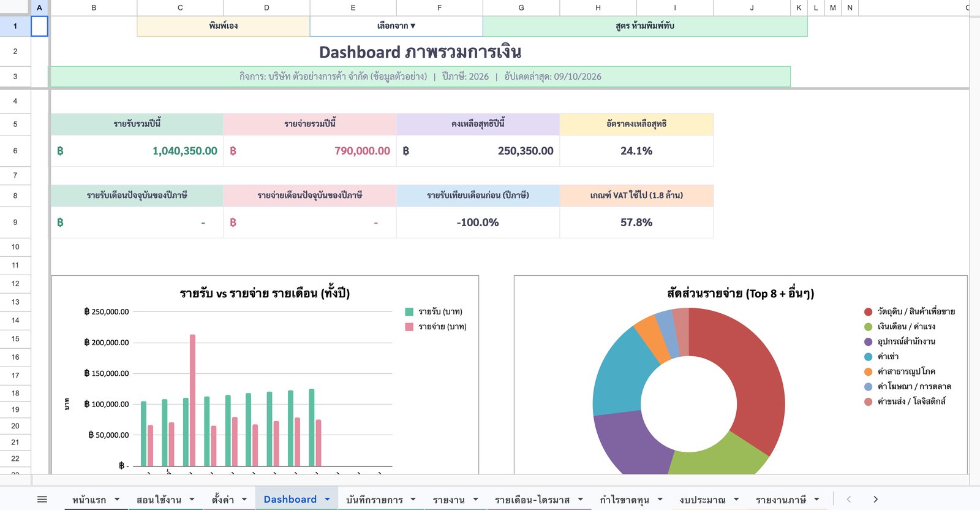Image resolution: width=980 pixels, height=510 pixels.
Task: Click the pink รายจ่าย (บาท) legend swatch
Action: [x=409, y=327]
